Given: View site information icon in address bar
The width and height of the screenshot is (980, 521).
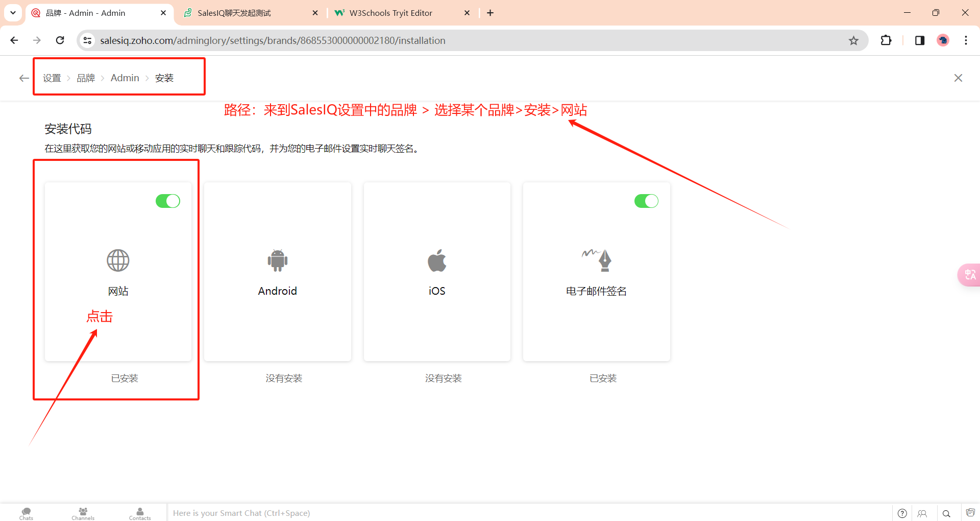Looking at the screenshot, I should click(87, 40).
